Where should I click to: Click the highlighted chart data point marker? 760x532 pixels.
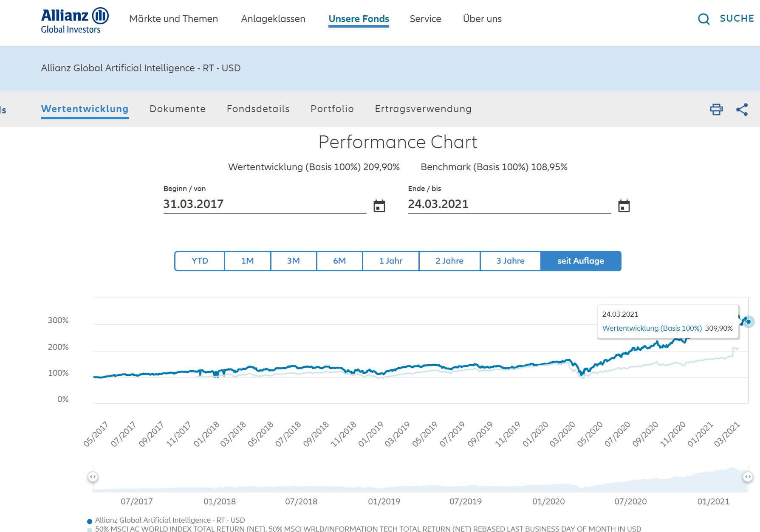pyautogui.click(x=749, y=321)
